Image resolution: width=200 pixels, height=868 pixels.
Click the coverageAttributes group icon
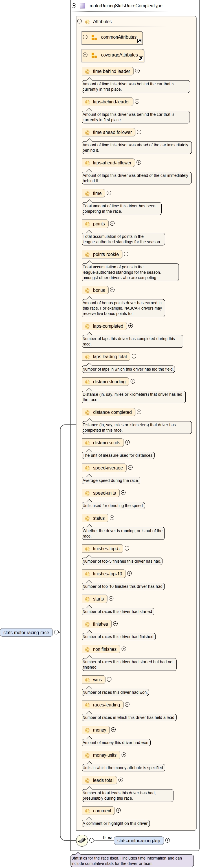pyautogui.click(x=94, y=55)
